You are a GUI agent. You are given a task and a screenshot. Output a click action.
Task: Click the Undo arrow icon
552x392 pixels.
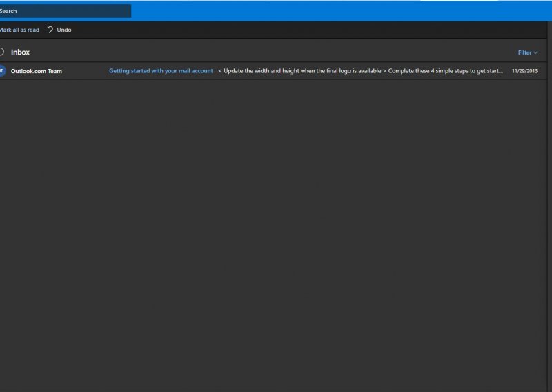[x=50, y=30]
